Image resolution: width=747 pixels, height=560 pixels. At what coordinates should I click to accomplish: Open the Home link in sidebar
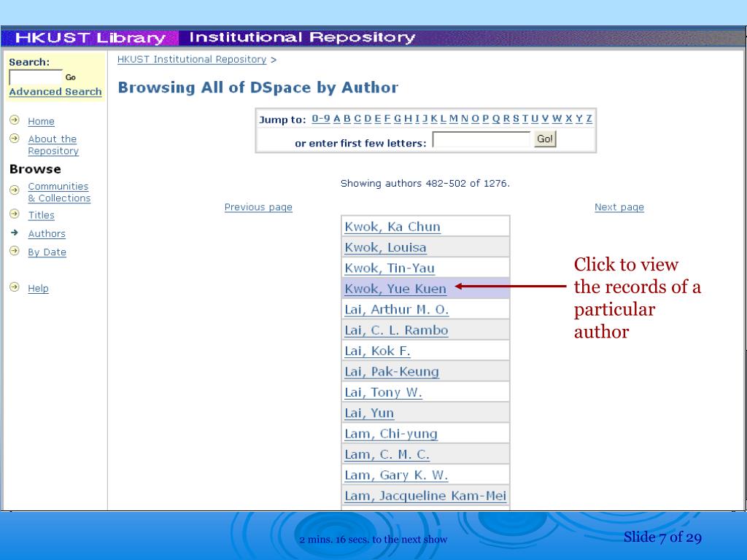[x=41, y=122]
